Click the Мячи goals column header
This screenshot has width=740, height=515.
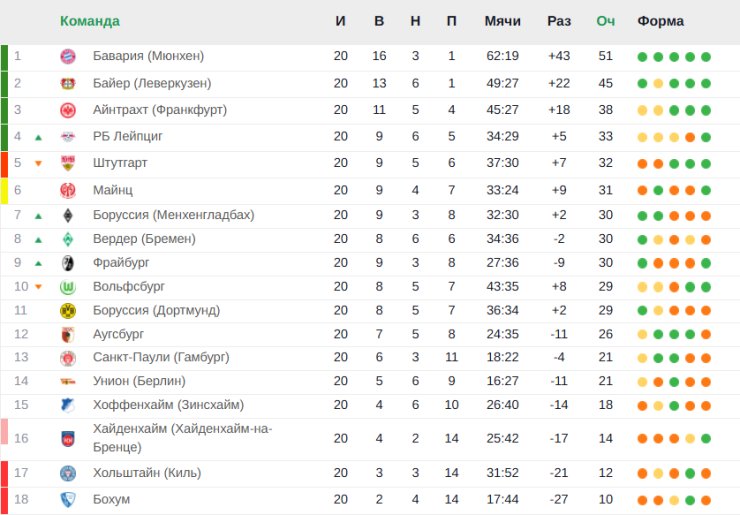(502, 21)
